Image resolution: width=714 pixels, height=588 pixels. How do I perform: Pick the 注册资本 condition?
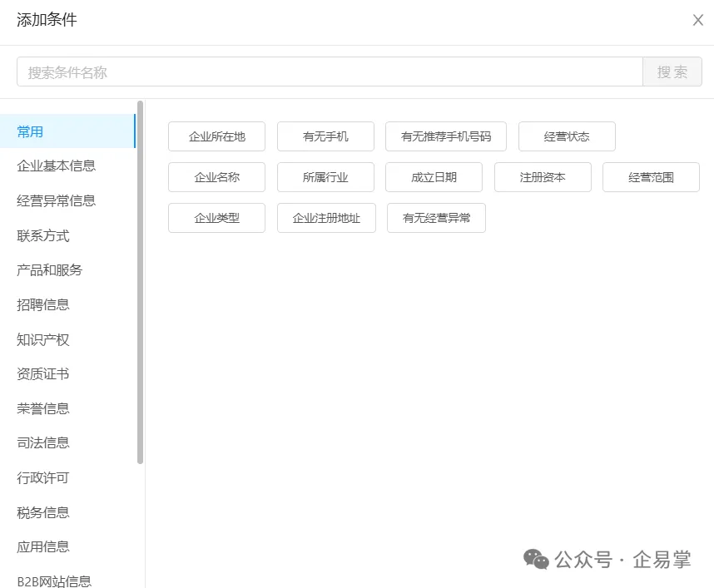[543, 177]
